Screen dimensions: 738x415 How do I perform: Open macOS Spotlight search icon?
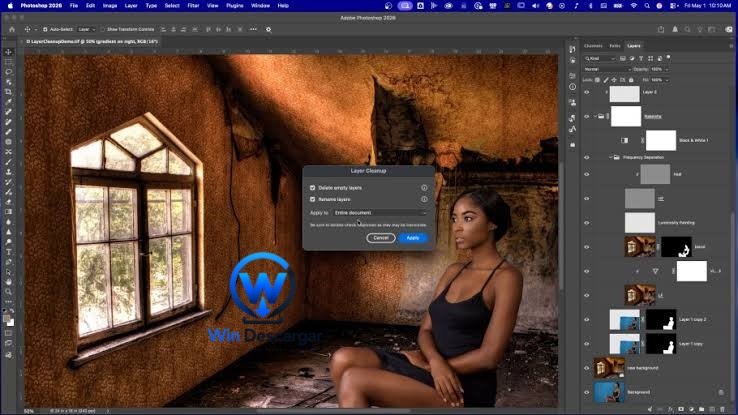[x=647, y=6]
